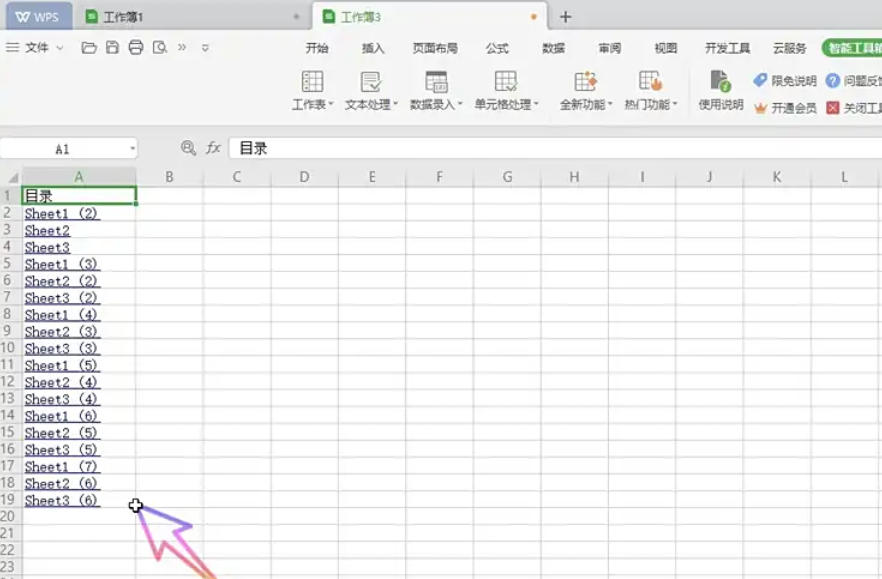Click the 热门功能 popular features tool
882x579 pixels.
pos(647,88)
